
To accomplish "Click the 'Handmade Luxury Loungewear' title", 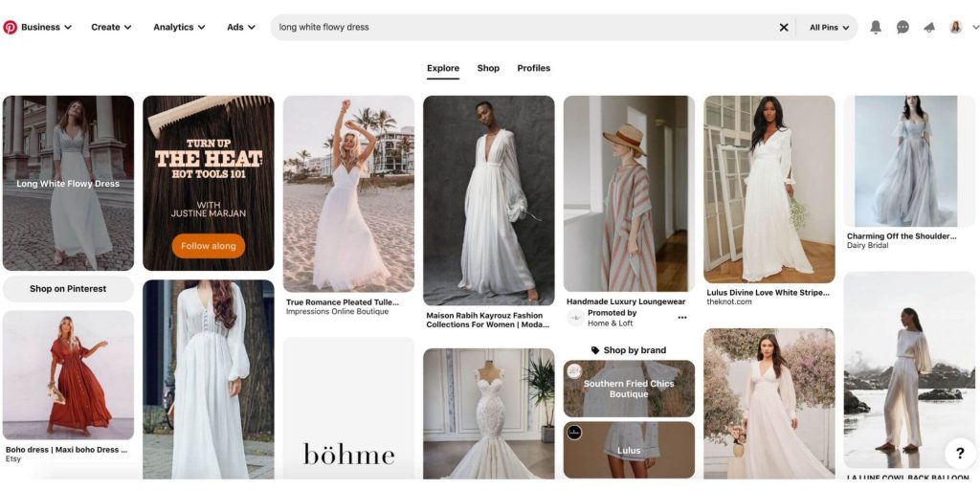I will point(626,301).
